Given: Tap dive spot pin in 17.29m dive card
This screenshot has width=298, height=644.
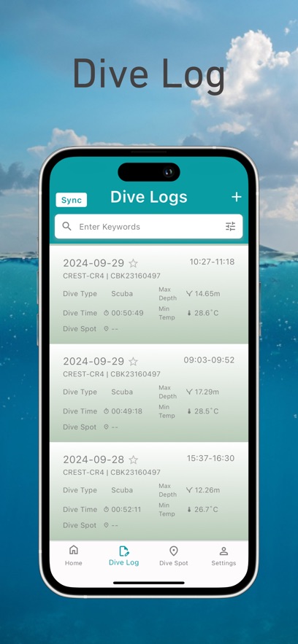Looking at the screenshot, I should click(106, 427).
